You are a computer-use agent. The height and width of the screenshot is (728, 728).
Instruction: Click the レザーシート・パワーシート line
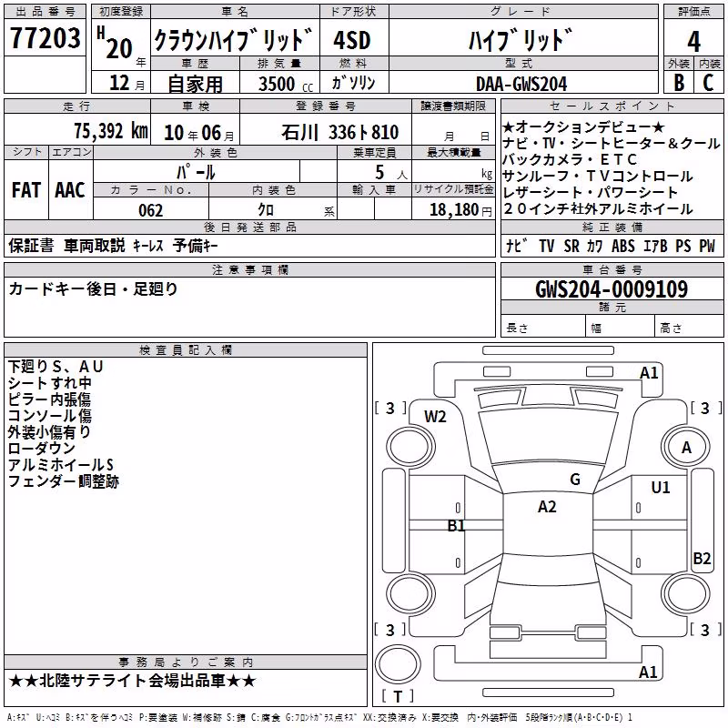pyautogui.click(x=590, y=192)
